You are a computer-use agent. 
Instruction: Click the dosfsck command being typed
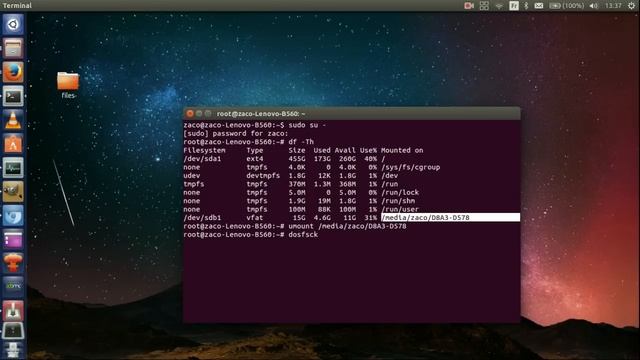coord(303,235)
